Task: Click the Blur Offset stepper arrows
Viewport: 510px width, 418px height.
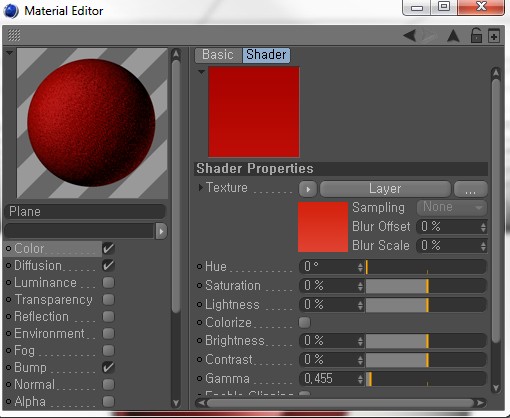Action: coord(483,227)
